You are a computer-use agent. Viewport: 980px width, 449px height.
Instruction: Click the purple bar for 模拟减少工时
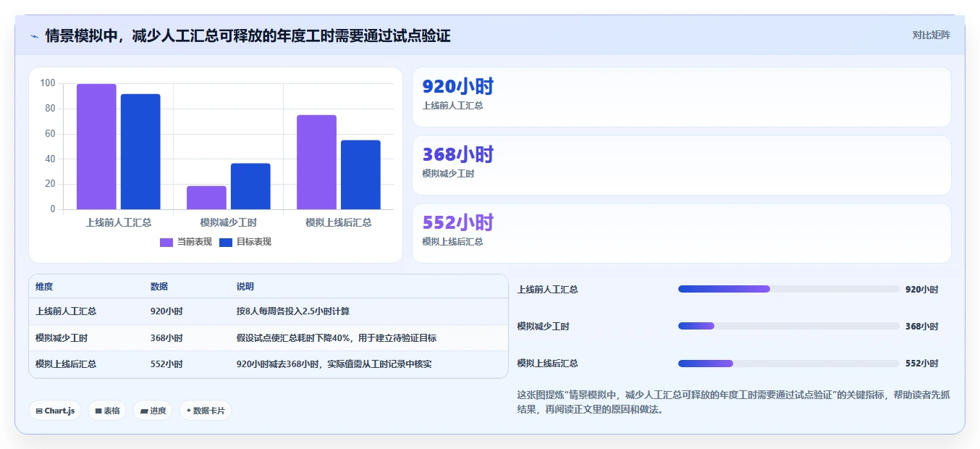pyautogui.click(x=206, y=198)
